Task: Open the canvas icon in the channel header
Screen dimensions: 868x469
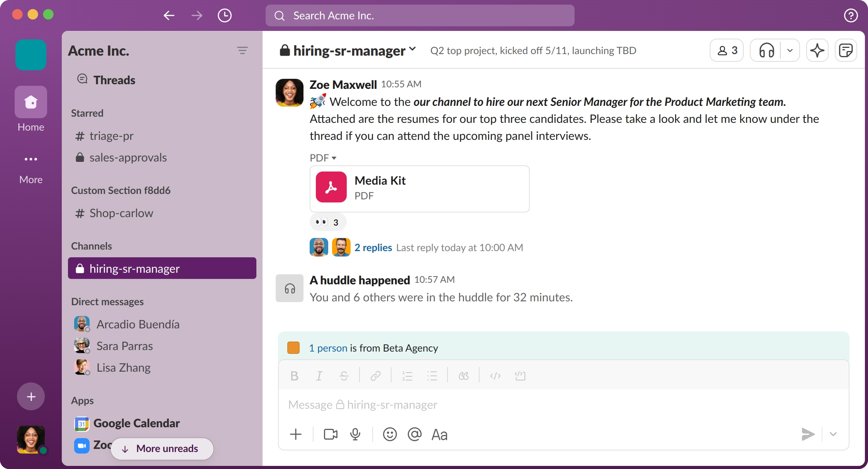Action: (846, 50)
